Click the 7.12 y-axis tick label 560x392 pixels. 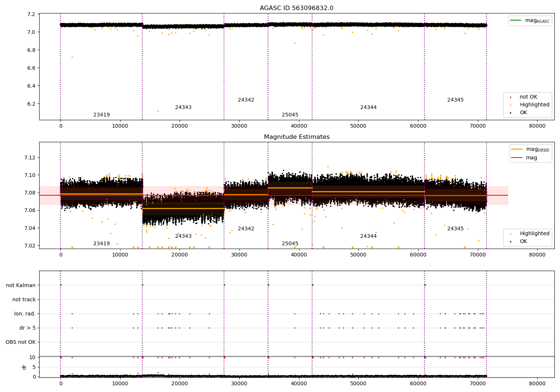[30, 158]
